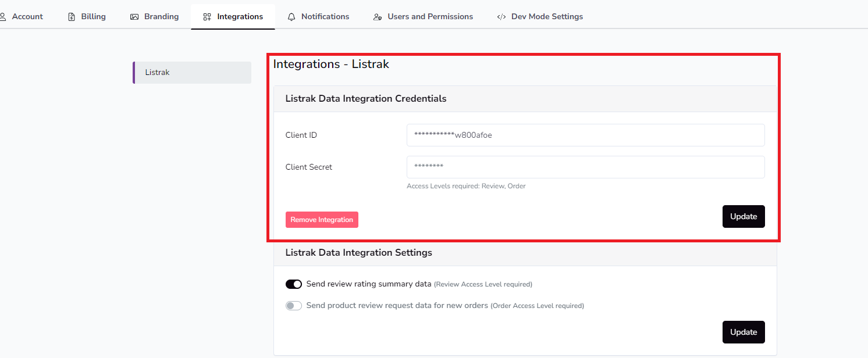The image size is (868, 358).
Task: Select the Integrations tab
Action: pos(233,17)
